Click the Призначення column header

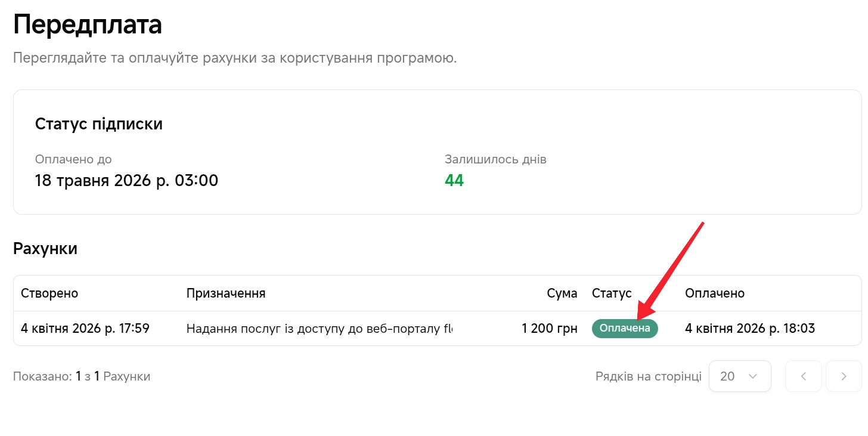[226, 293]
